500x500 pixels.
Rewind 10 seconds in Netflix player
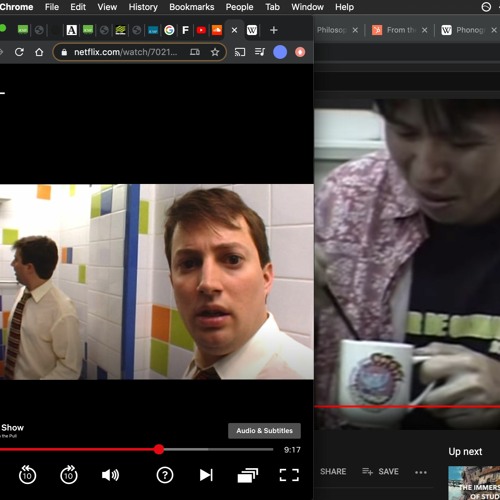pyautogui.click(x=27, y=475)
